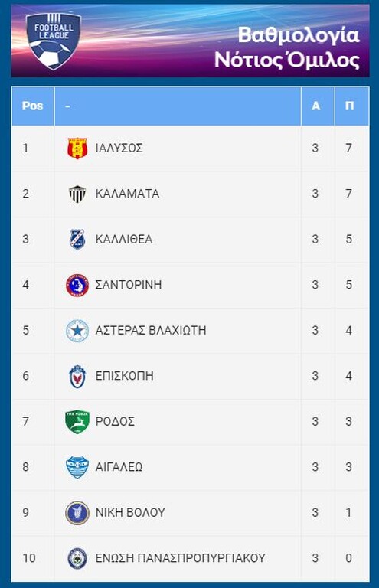This screenshot has width=379, height=588.
Task: Click the dash team column header
Action: tap(67, 106)
